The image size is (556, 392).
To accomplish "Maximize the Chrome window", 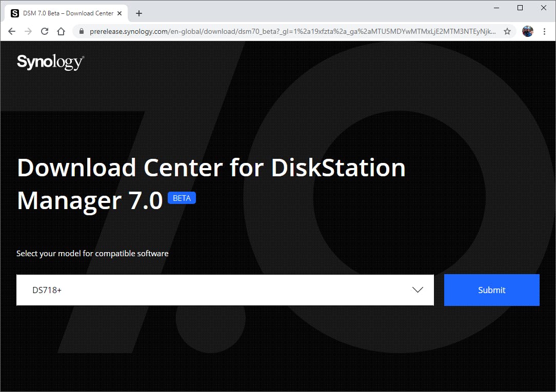I will point(520,8).
